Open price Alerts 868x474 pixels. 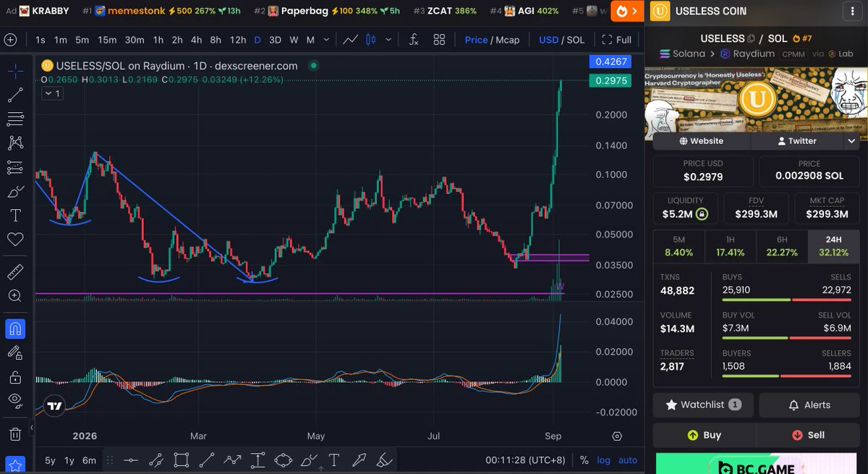[809, 405]
